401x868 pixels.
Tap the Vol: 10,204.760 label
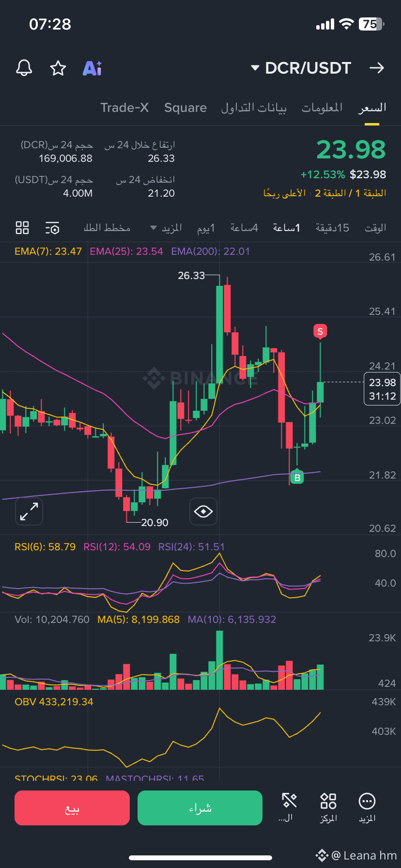point(52,620)
